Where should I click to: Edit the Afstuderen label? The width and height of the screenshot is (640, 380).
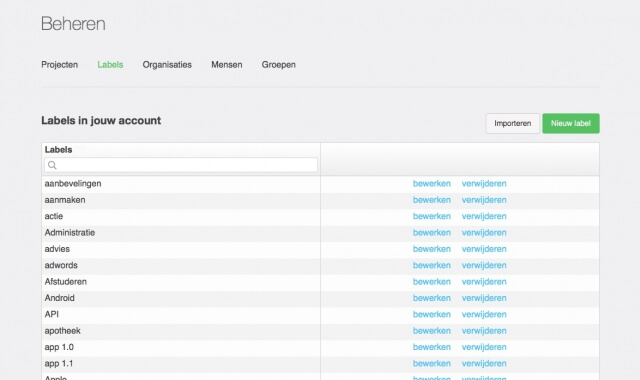click(x=432, y=282)
